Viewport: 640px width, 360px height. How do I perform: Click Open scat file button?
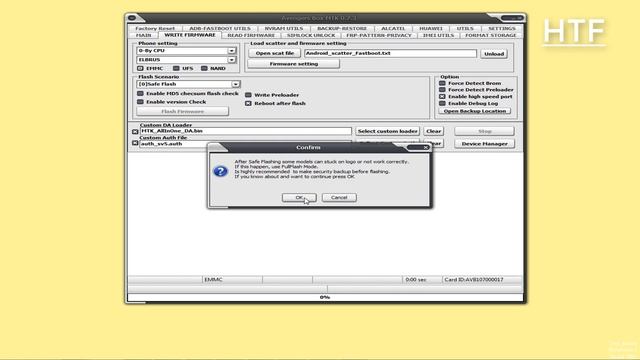click(275, 53)
